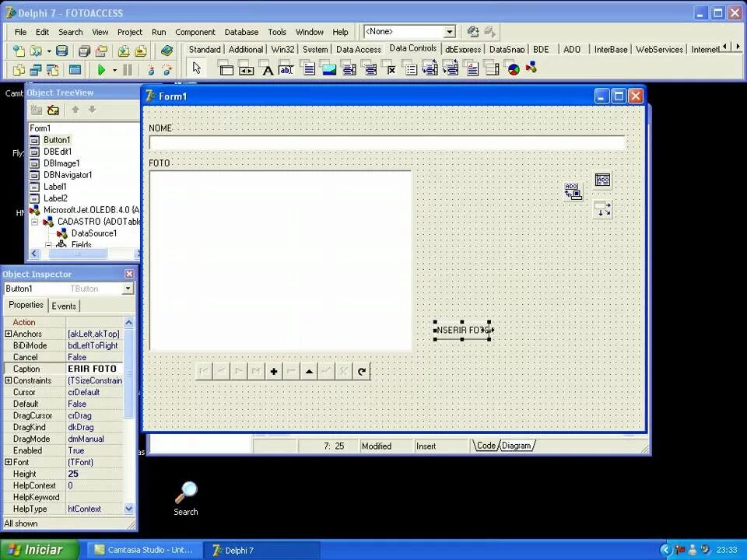Click the Refresh navigator button
This screenshot has width=747, height=560.
point(362,372)
